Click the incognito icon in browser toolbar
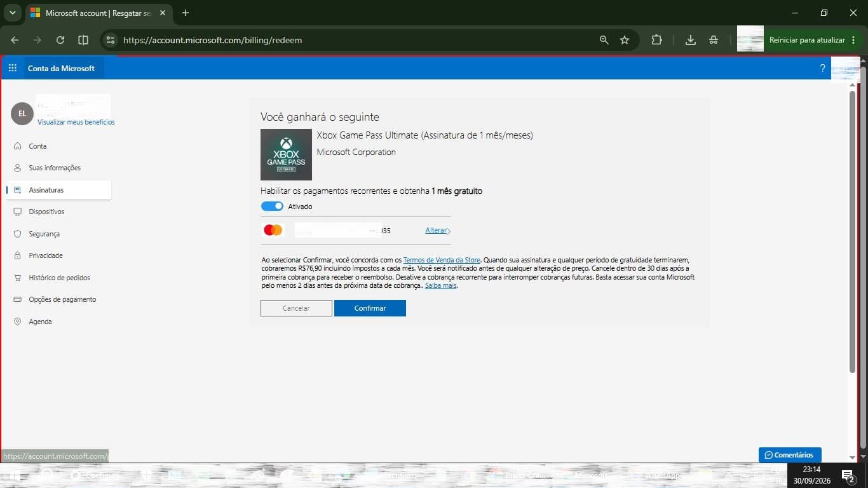 click(714, 40)
